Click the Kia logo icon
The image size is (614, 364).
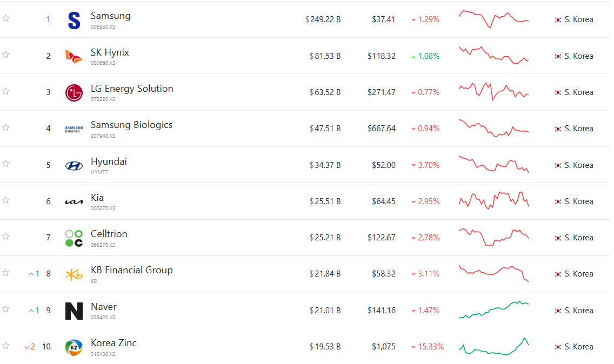[x=74, y=201]
